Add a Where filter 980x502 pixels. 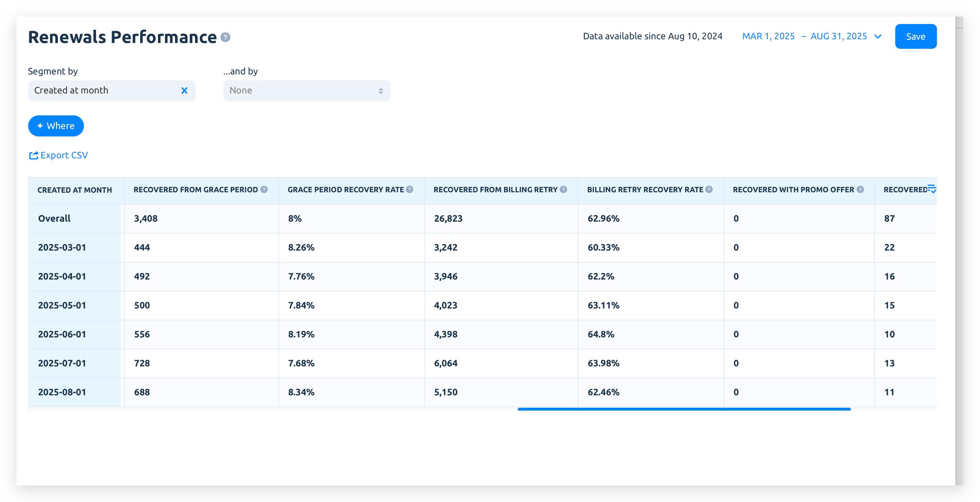(56, 126)
